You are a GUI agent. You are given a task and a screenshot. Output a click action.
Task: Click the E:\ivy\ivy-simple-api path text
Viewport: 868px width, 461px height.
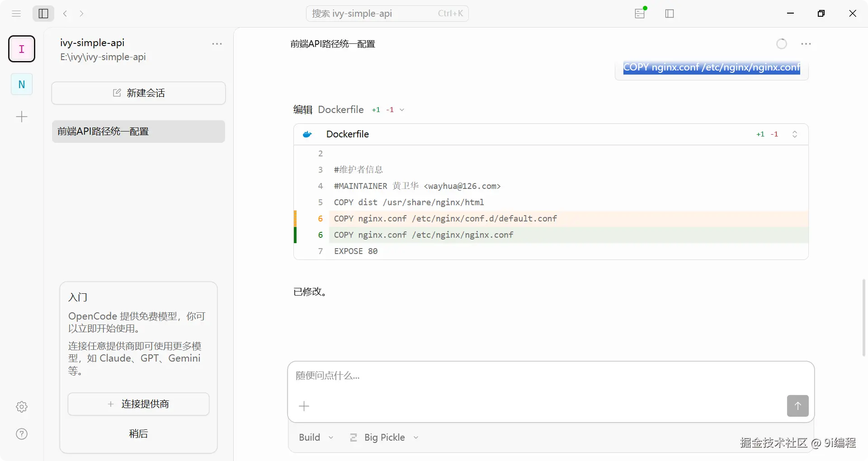point(103,57)
